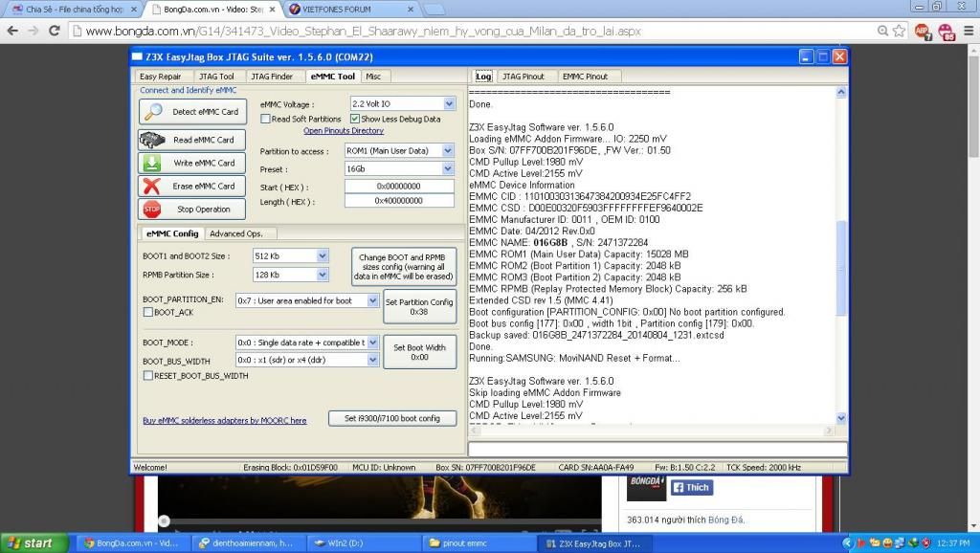
Task: Click the pink extension icon with the 85 badge
Action: pos(947,32)
